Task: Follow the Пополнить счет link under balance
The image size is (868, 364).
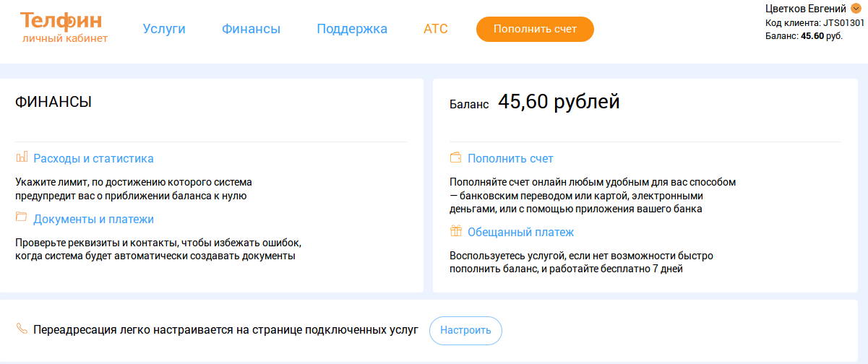Action: [510, 158]
